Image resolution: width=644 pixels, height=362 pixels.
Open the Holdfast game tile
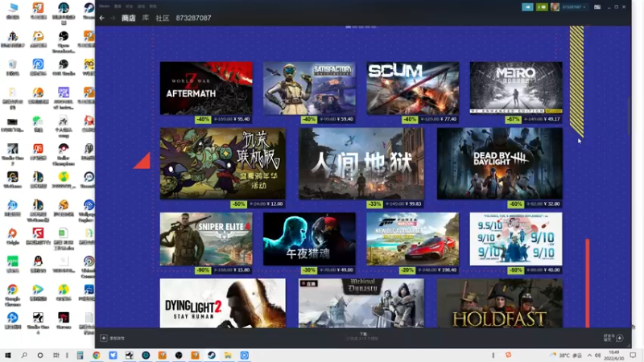[x=500, y=303]
